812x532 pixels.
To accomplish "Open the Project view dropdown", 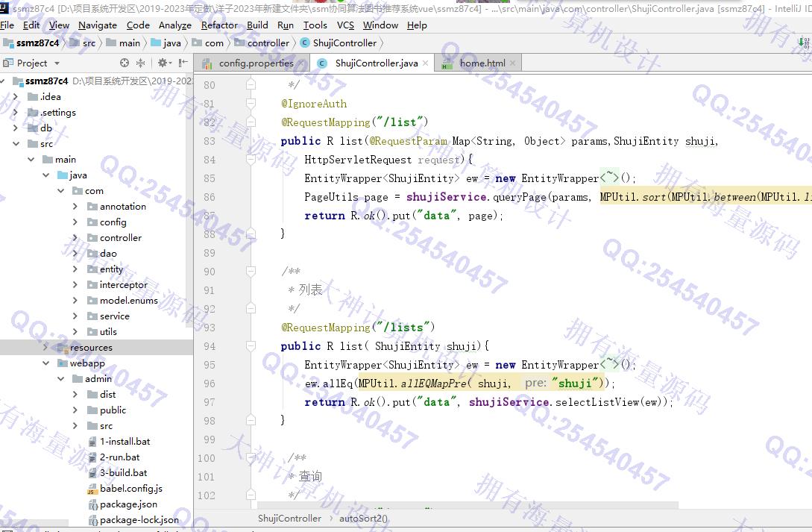I will coord(57,63).
